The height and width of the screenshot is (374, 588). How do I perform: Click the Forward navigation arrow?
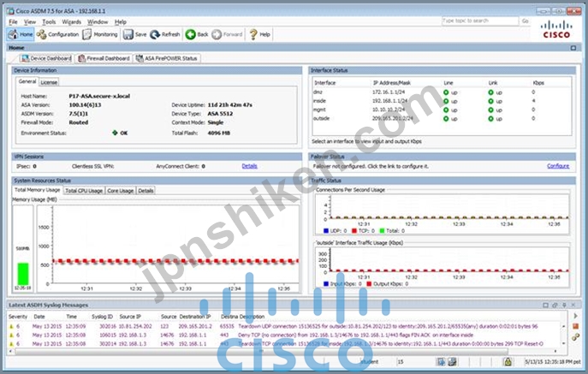[x=217, y=34]
